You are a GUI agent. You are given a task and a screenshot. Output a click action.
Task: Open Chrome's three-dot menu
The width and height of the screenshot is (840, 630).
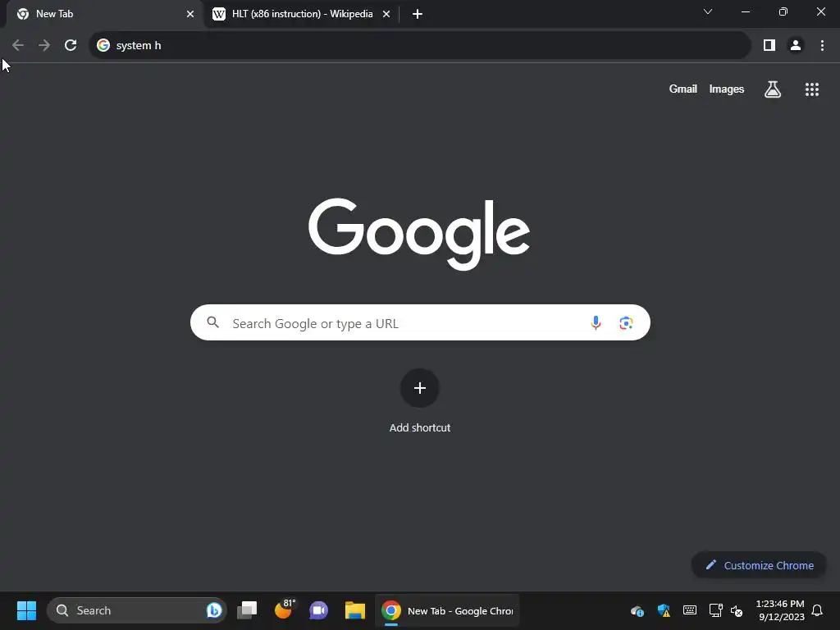(x=822, y=46)
